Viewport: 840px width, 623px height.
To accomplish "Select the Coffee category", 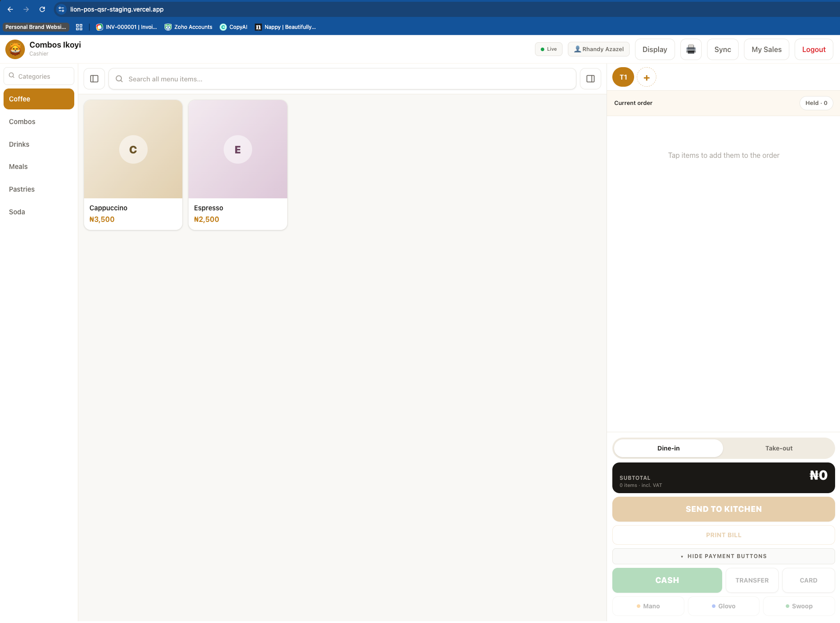I will (x=39, y=99).
